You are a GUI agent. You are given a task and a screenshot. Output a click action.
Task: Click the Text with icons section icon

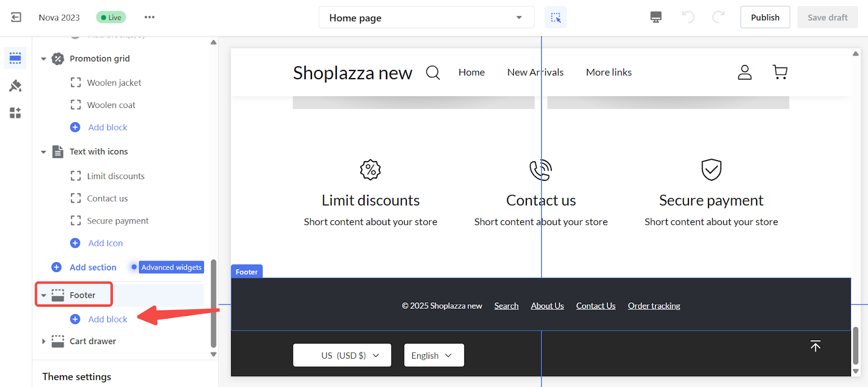pos(58,151)
